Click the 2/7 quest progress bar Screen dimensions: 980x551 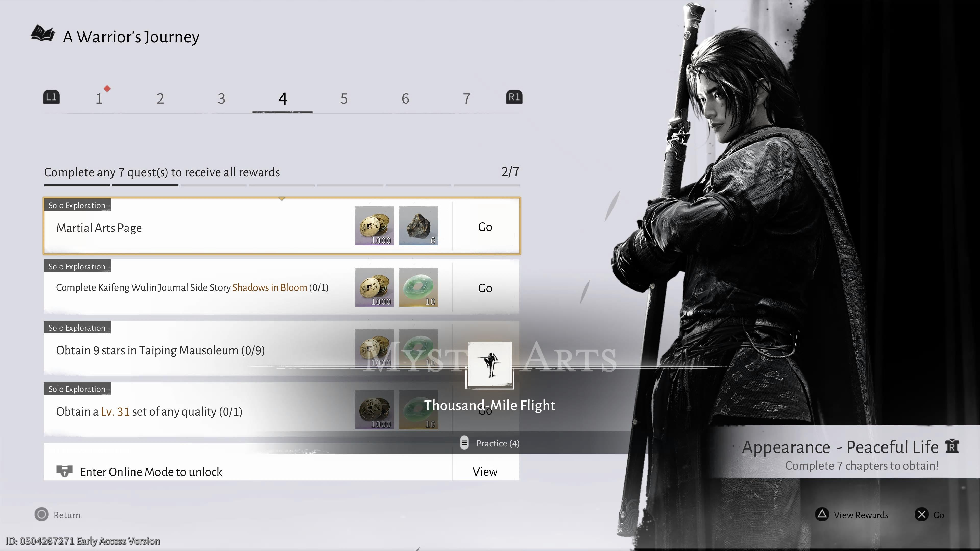click(281, 185)
